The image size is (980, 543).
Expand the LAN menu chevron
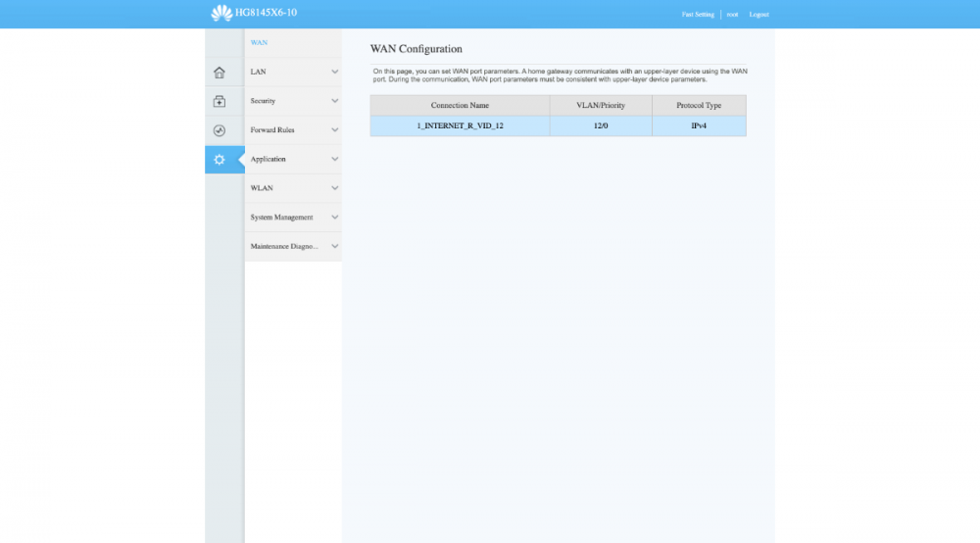click(334, 72)
